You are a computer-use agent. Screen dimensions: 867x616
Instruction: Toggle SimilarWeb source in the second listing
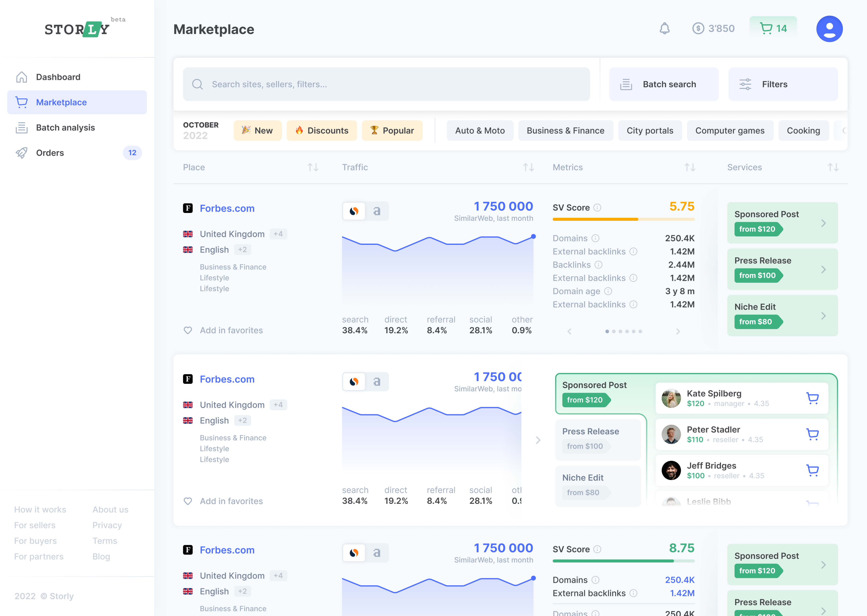click(354, 381)
